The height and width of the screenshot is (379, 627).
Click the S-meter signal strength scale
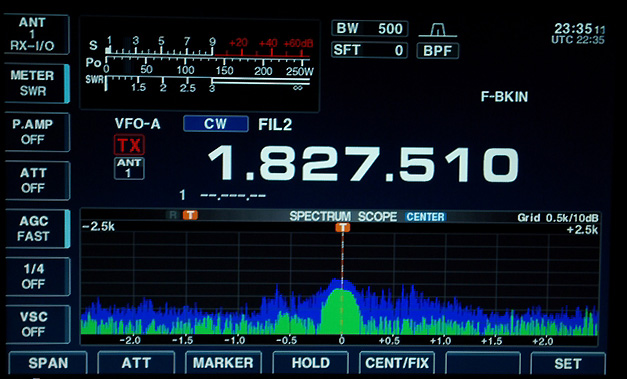[200, 46]
